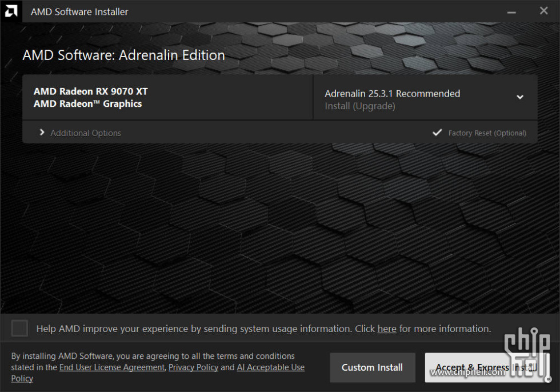Click the Custom Install button
Image resolution: width=560 pixels, height=392 pixels.
(x=372, y=367)
